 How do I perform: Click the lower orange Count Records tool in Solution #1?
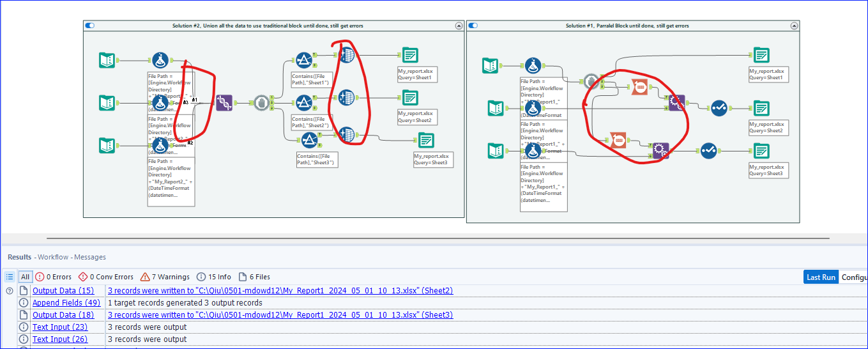pyautogui.click(x=618, y=139)
